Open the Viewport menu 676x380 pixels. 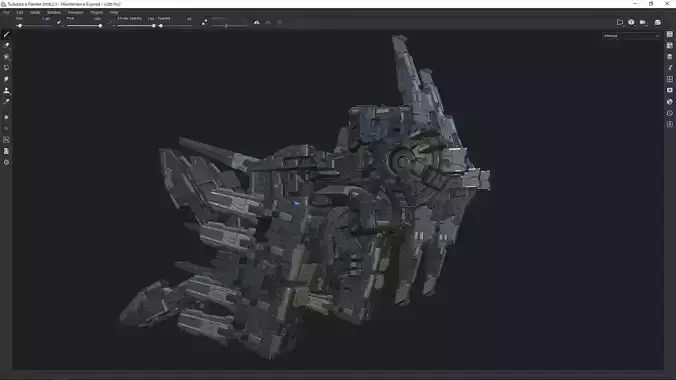point(75,13)
